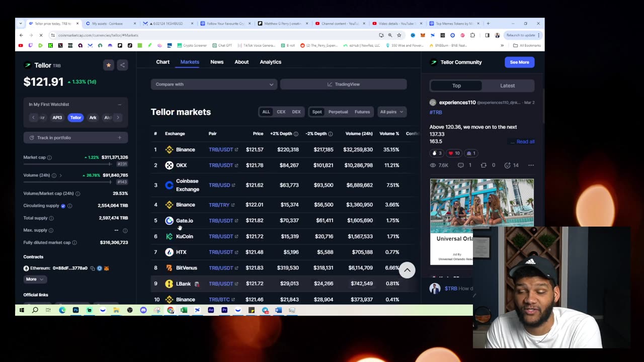Open Word from the taskbar
The width and height of the screenshot is (644, 362).
pyautogui.click(x=278, y=310)
